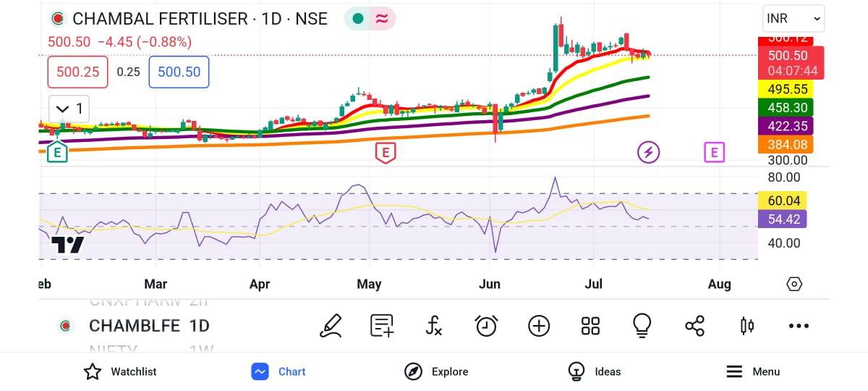
Task: Open the three-dot more options menu
Action: coord(799,326)
